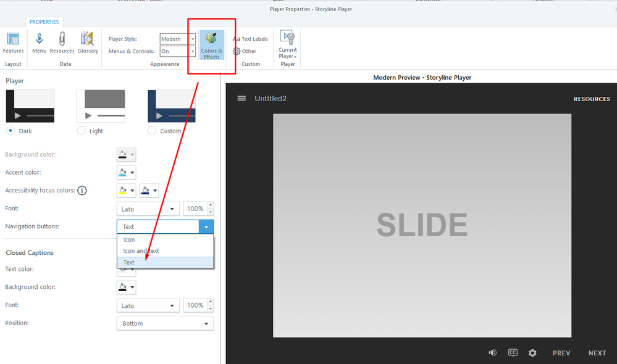Screen dimensions: 617x364
Task: Select Colors & Effects in the ribbon
Action: tap(212, 45)
